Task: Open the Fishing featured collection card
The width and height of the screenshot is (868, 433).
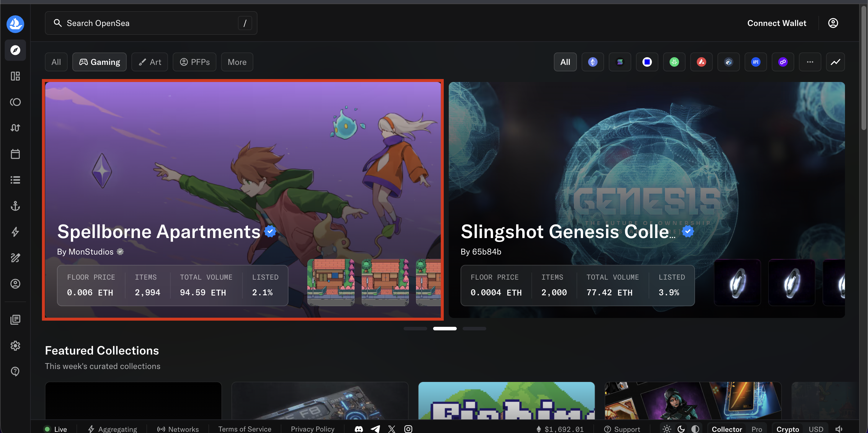Action: (506, 400)
